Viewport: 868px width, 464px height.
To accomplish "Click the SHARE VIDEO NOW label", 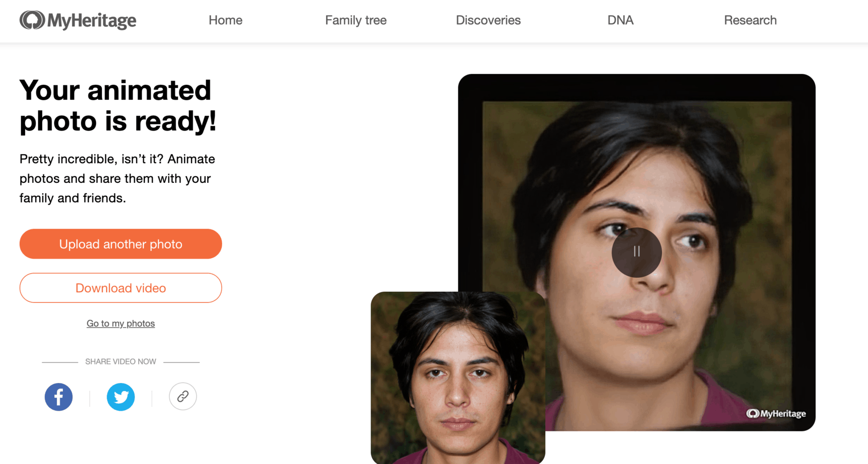I will click(x=121, y=362).
